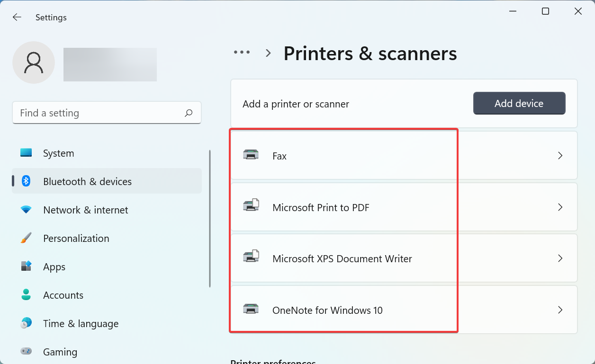Open Gaming settings category

tap(107, 352)
